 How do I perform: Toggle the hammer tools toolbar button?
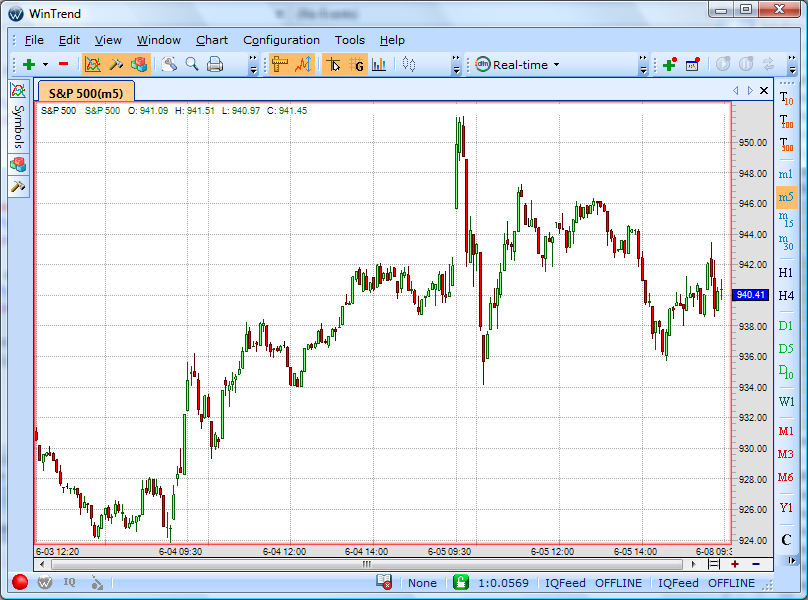[116, 64]
